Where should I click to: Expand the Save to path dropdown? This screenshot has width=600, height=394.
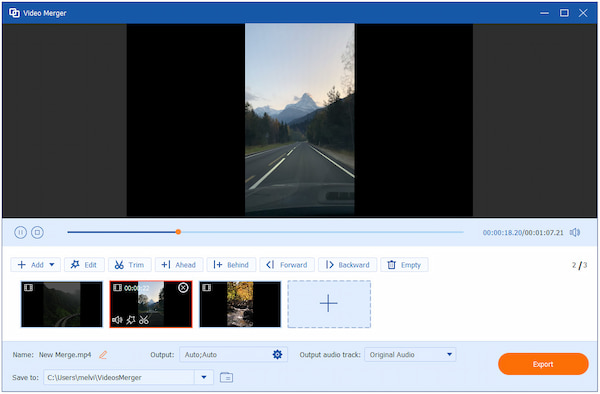(204, 377)
